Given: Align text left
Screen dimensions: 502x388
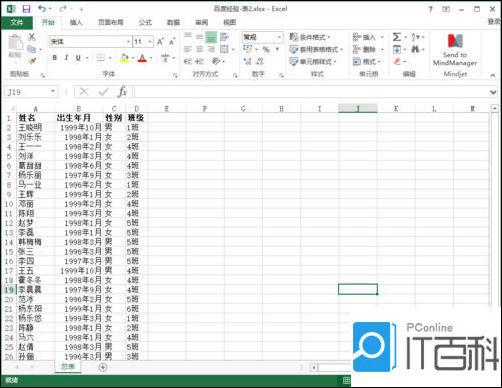Looking at the screenshot, I should [188, 49].
